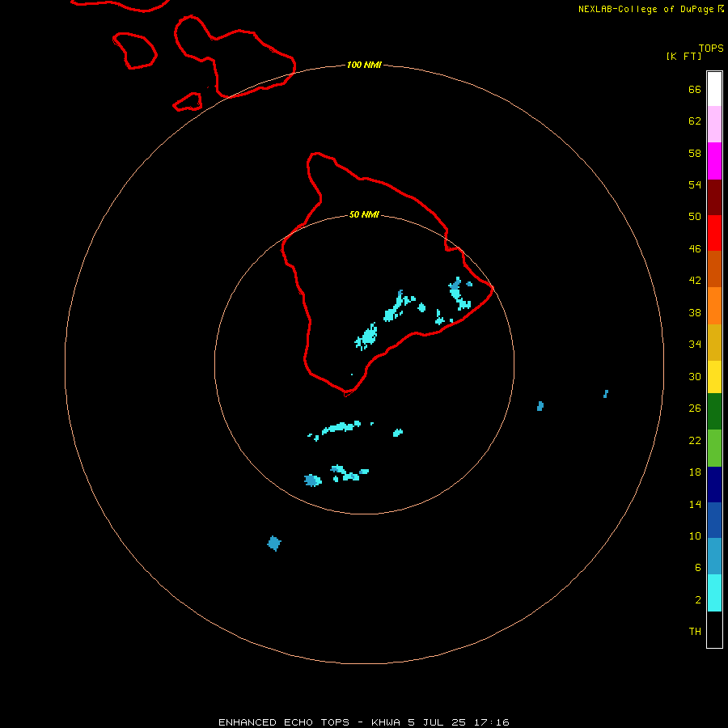
Task: Click the TOPS legend title
Action: click(x=711, y=49)
